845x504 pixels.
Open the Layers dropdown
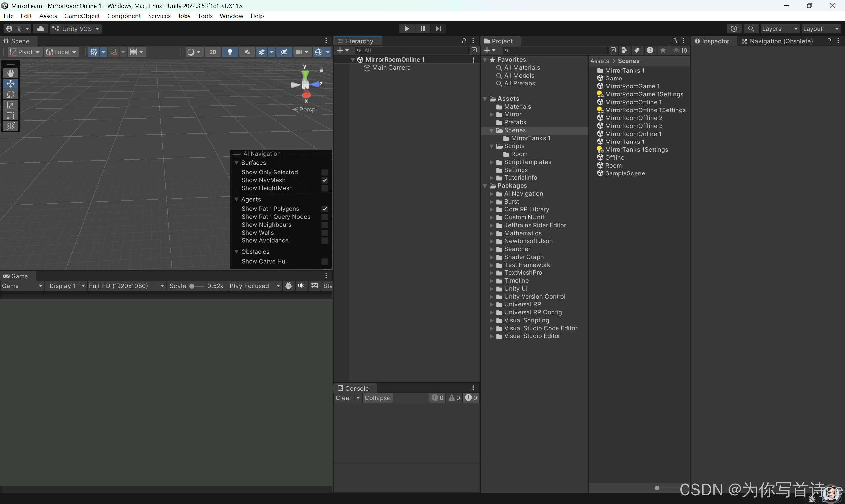pos(780,29)
